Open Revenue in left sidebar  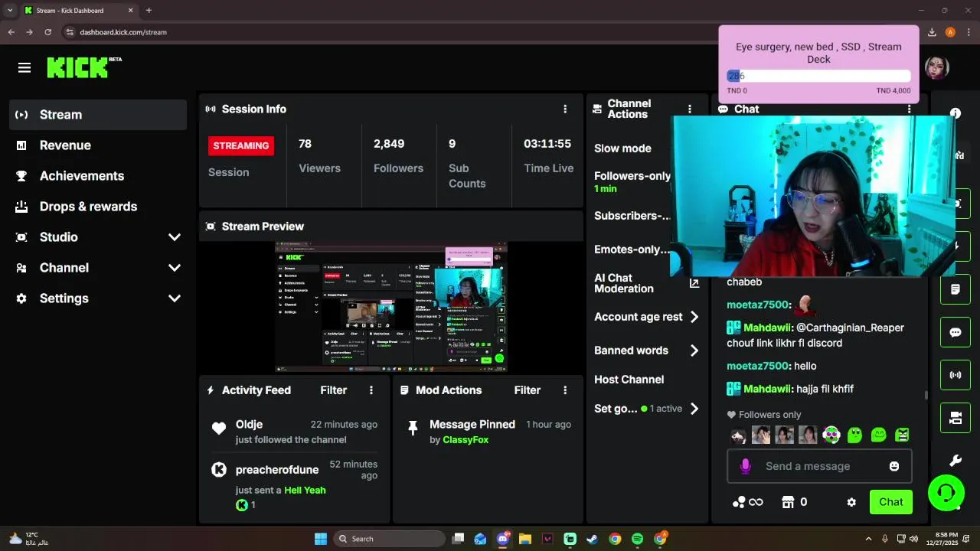pos(98,145)
